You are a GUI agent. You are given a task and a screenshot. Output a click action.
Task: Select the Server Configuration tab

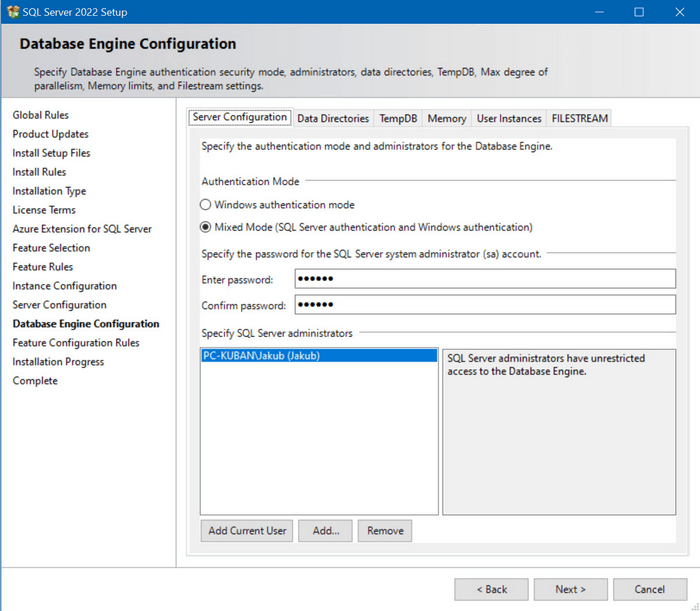[x=239, y=117]
